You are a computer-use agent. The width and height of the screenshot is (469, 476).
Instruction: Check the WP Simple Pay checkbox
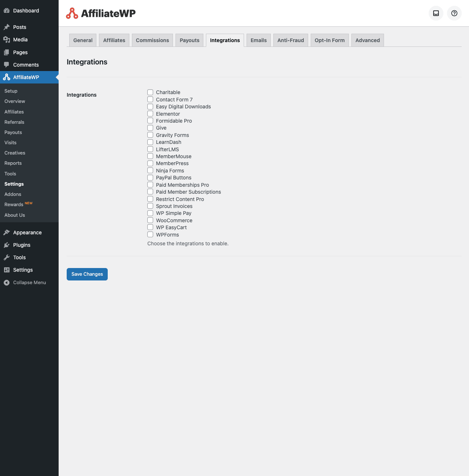click(150, 213)
